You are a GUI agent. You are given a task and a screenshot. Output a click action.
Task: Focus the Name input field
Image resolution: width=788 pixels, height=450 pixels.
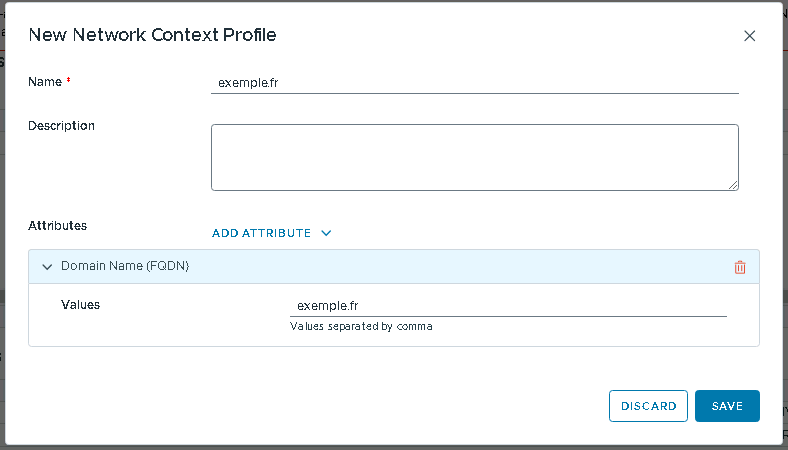(x=474, y=82)
